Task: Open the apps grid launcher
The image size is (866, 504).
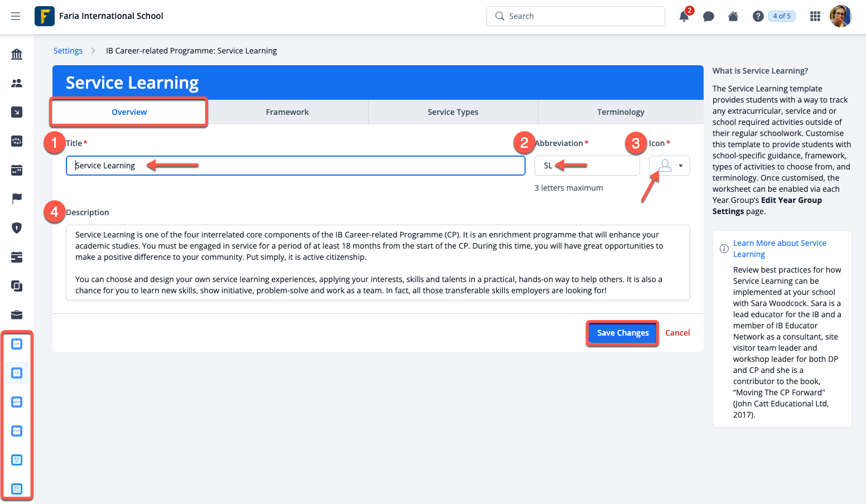Action: point(815,16)
